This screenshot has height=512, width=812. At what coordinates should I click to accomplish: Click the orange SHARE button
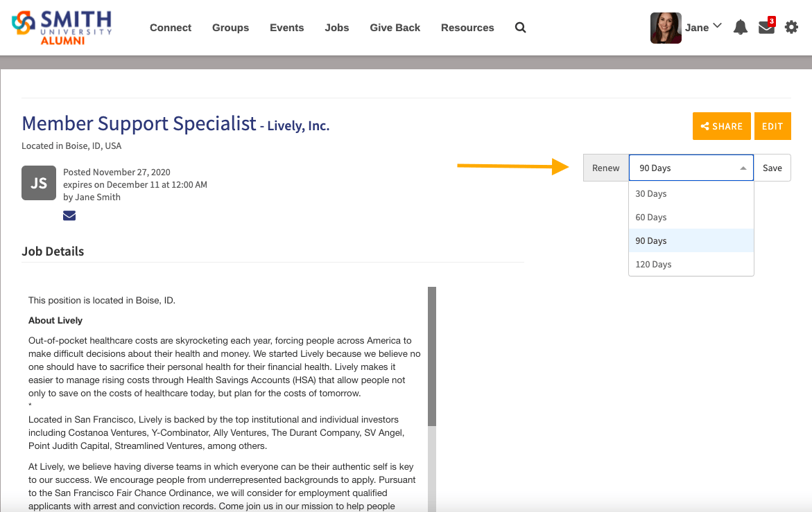[721, 126]
